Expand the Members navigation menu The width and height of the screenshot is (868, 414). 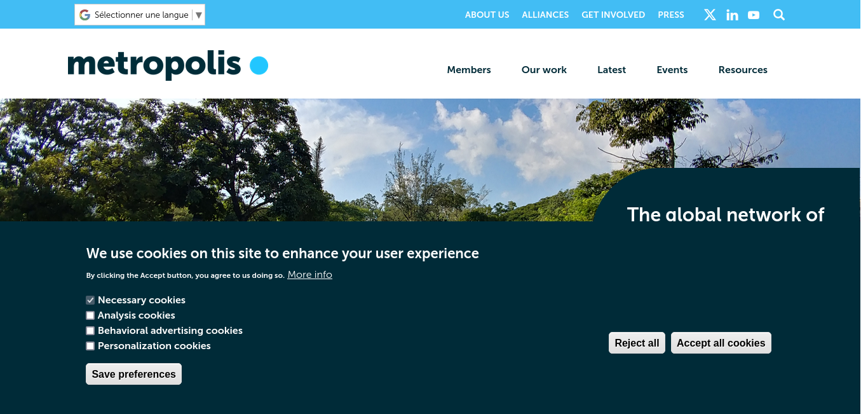(469, 70)
